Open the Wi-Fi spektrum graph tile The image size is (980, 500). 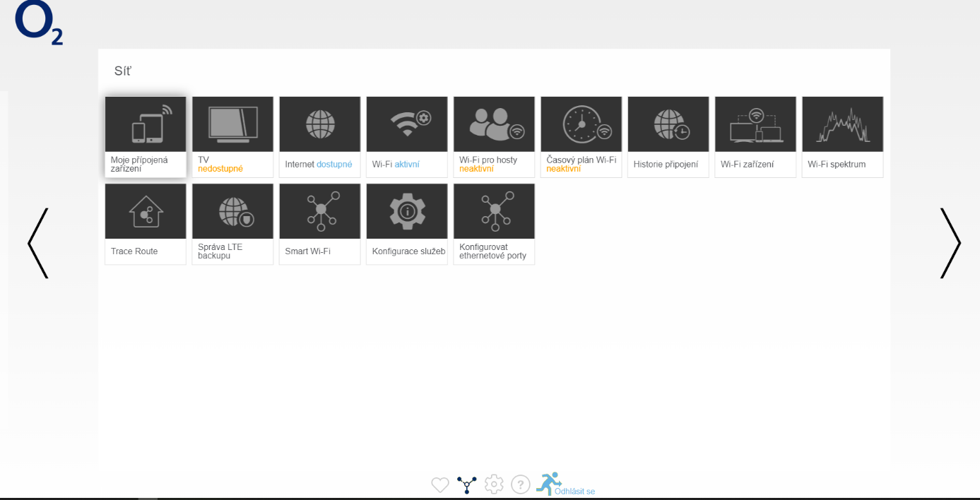pyautogui.click(x=842, y=136)
